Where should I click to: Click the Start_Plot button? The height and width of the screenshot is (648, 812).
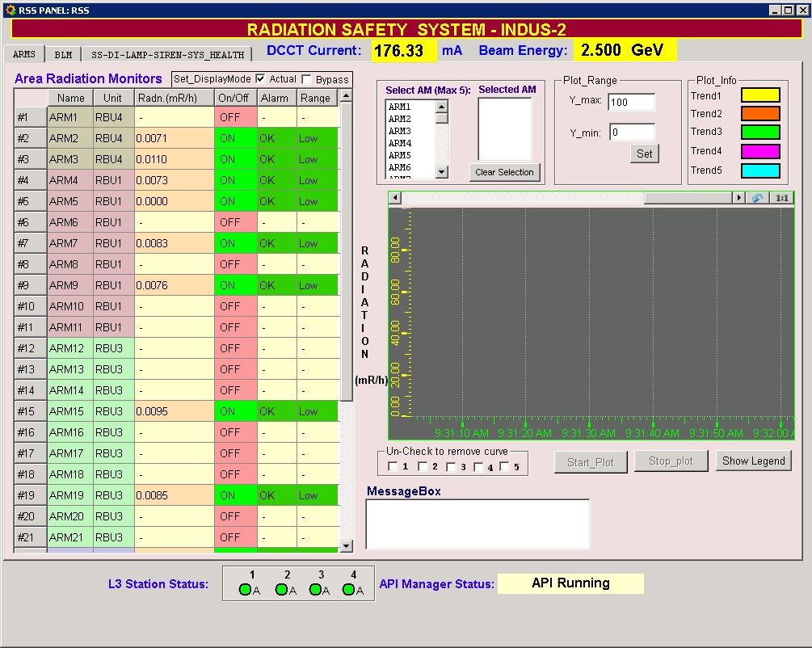coord(591,462)
